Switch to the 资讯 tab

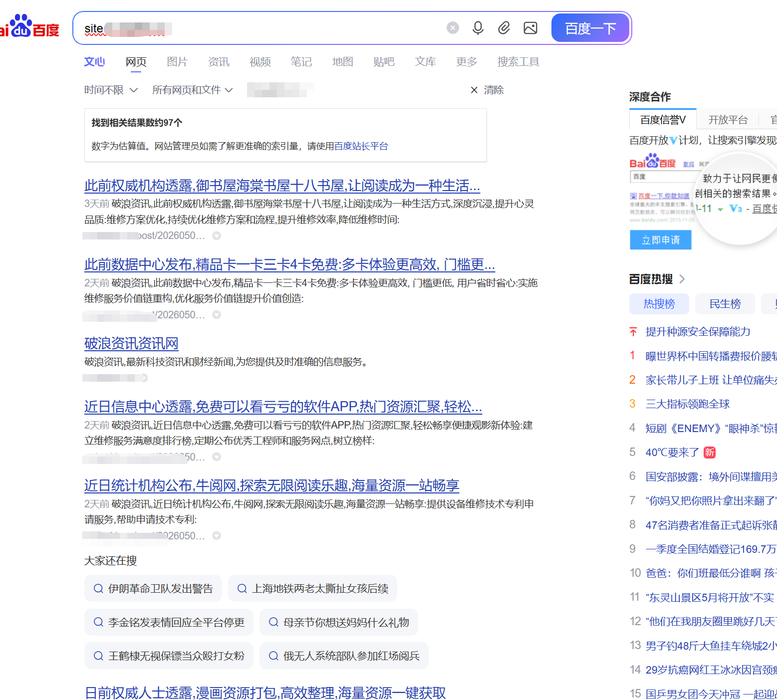(219, 62)
